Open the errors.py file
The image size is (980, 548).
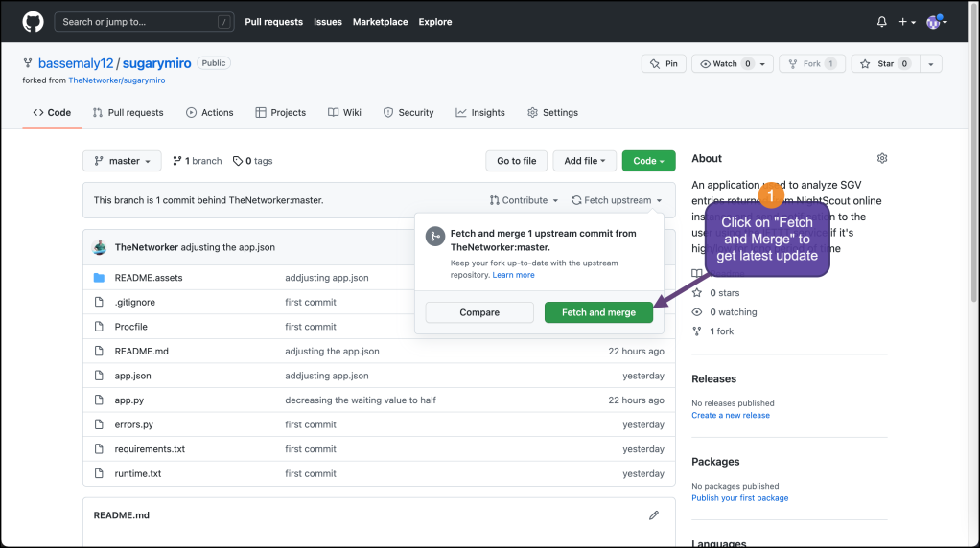(133, 424)
